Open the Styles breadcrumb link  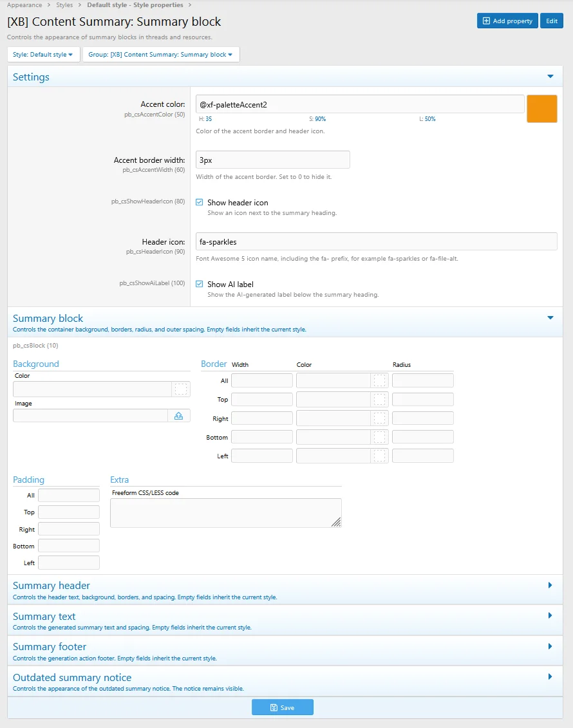[64, 5]
